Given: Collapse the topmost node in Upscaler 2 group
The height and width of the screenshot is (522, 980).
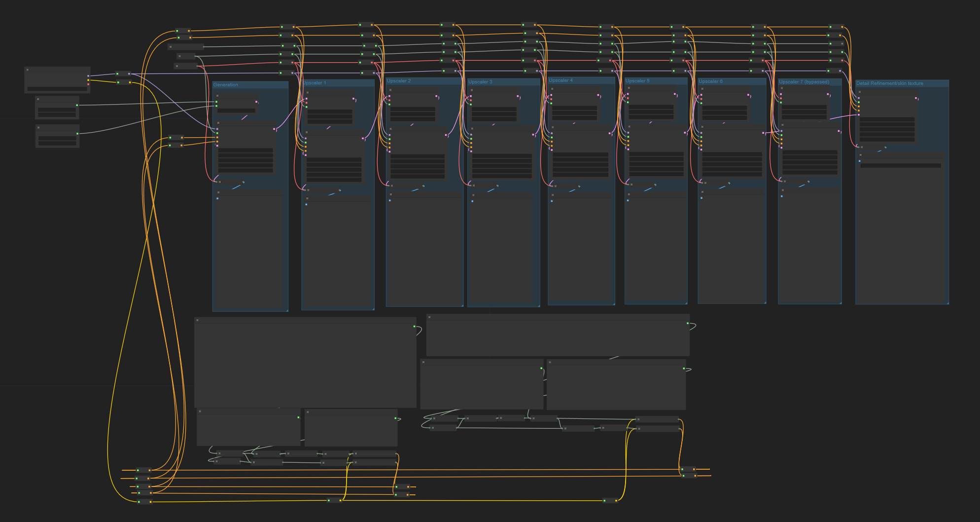Looking at the screenshot, I should pos(390,90).
